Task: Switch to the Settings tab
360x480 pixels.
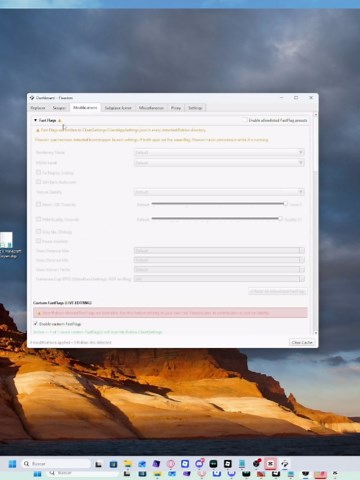Action: [x=195, y=108]
